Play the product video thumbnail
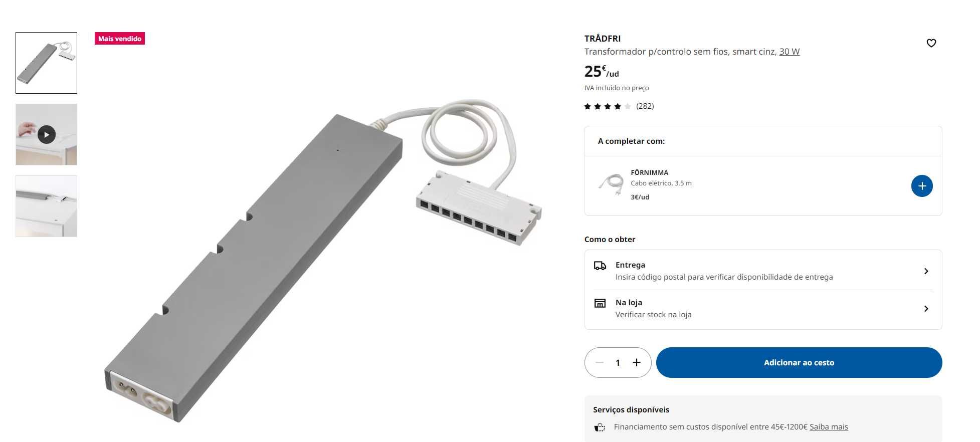The width and height of the screenshot is (980, 442). pos(46,134)
